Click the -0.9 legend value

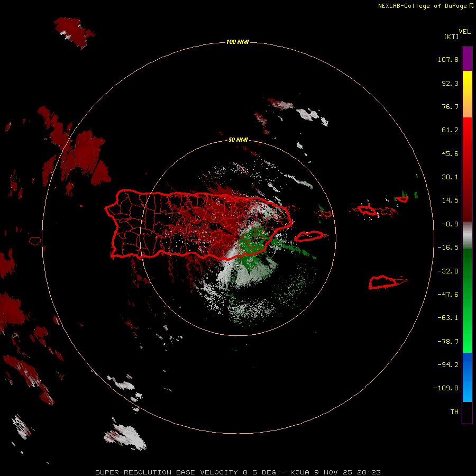click(x=450, y=224)
